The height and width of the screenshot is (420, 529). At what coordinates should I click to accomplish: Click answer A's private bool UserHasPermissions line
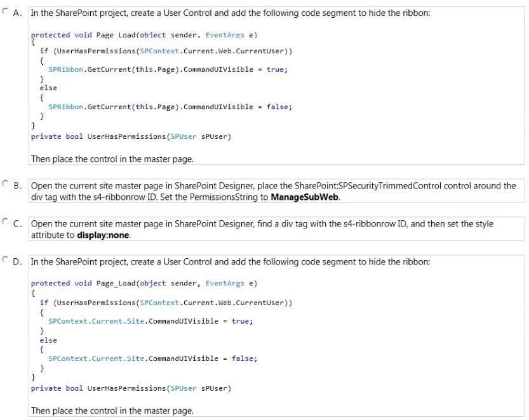(x=131, y=136)
